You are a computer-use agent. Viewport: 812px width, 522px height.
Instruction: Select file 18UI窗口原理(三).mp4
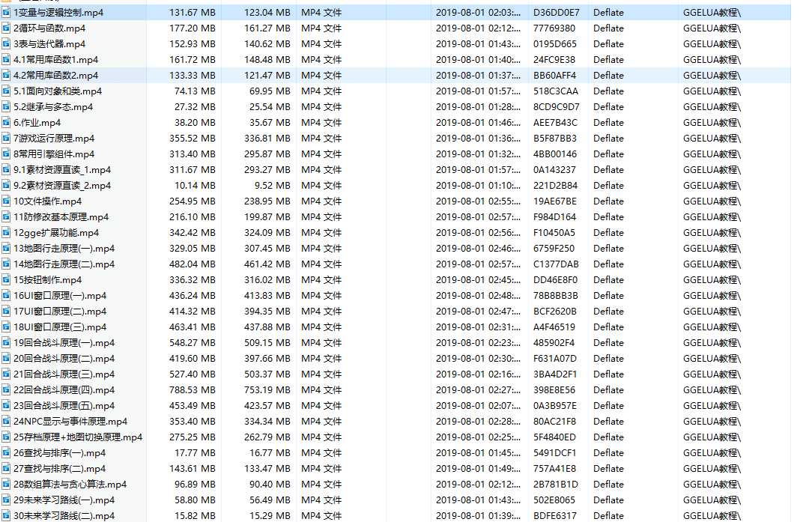coord(60,327)
